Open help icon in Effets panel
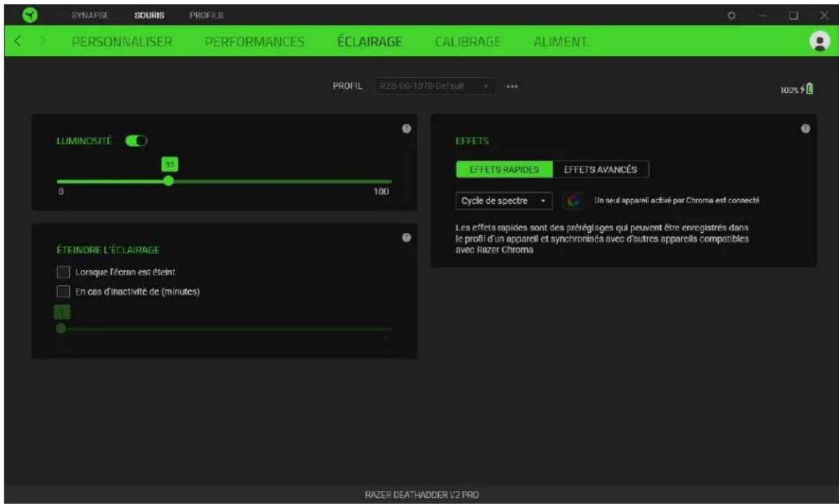The image size is (839, 504). (x=805, y=129)
